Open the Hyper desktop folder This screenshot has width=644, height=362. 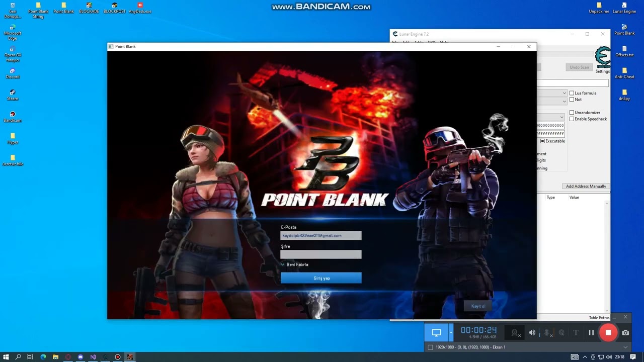[13, 139]
